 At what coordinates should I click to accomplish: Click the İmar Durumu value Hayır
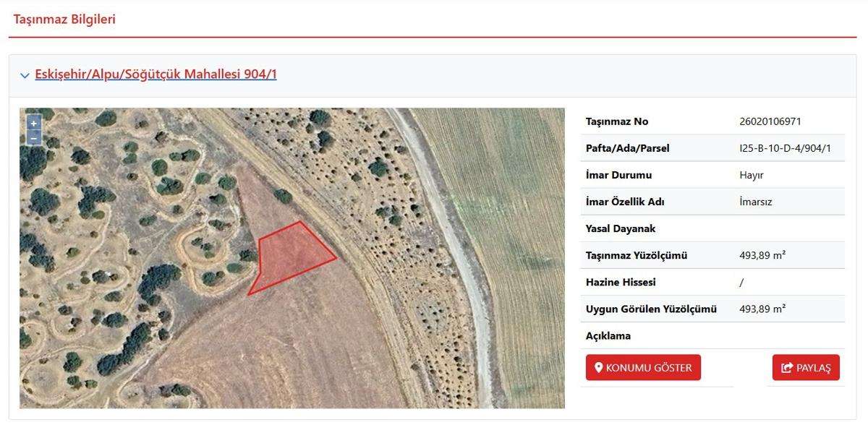tap(752, 175)
